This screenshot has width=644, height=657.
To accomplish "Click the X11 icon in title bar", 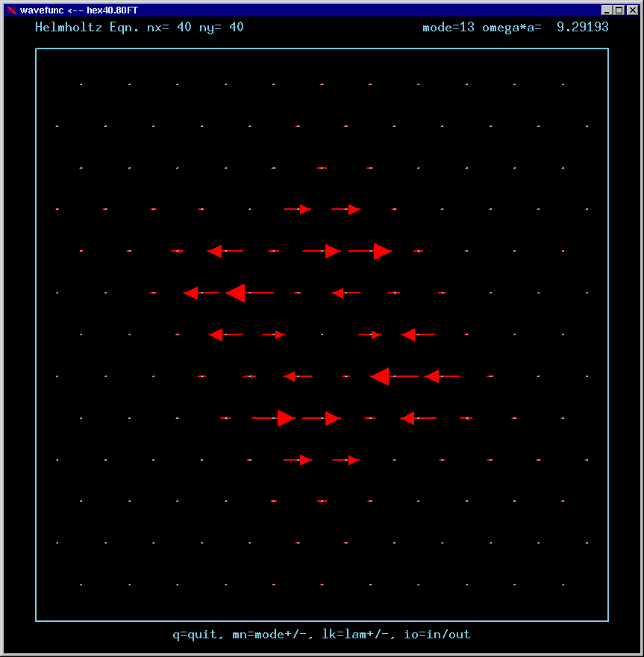I will (12, 10).
